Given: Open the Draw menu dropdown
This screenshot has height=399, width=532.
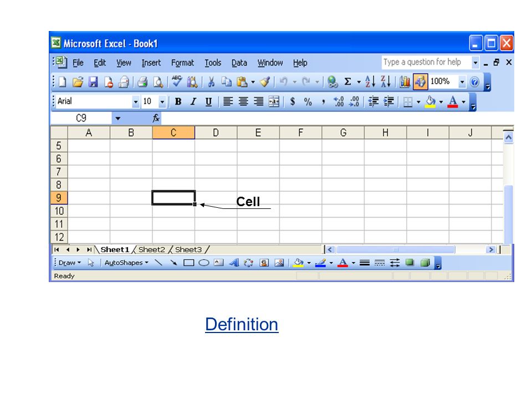Looking at the screenshot, I should (70, 263).
